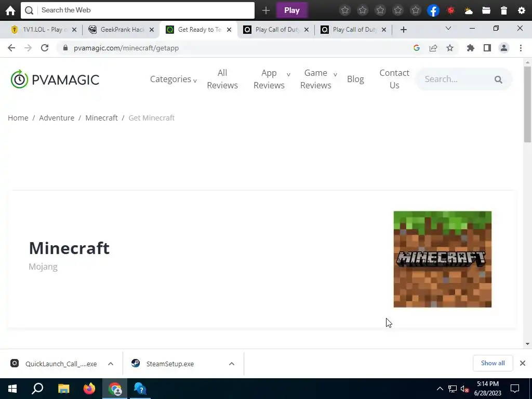Expand QuickLaunch_Call download options chevron
The image size is (532, 399).
111,364
